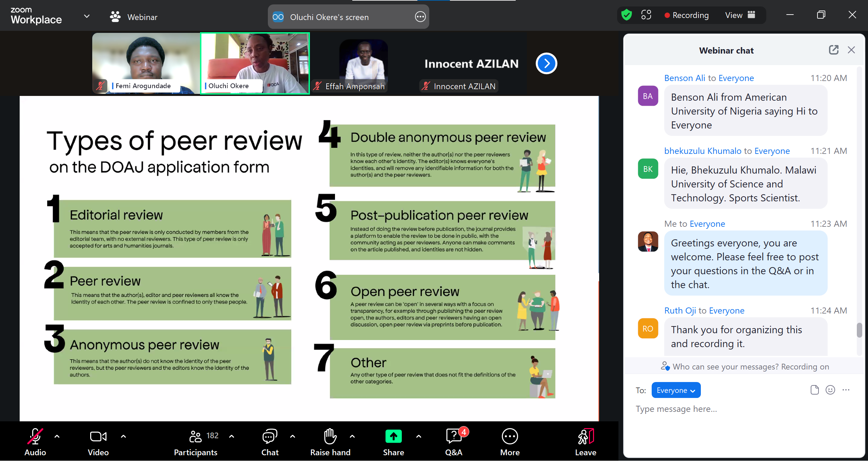Click the BA avatar in chat
This screenshot has height=461, width=868.
(648, 96)
